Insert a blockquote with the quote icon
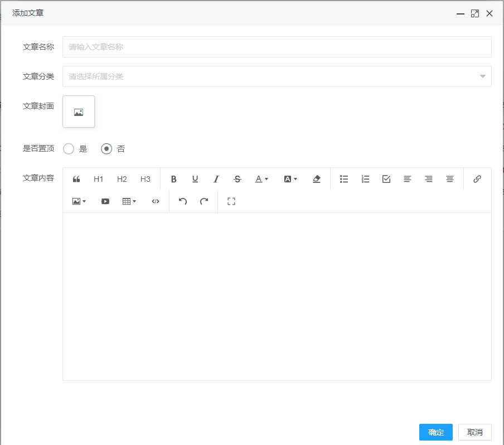The height and width of the screenshot is (445, 504). 76,179
